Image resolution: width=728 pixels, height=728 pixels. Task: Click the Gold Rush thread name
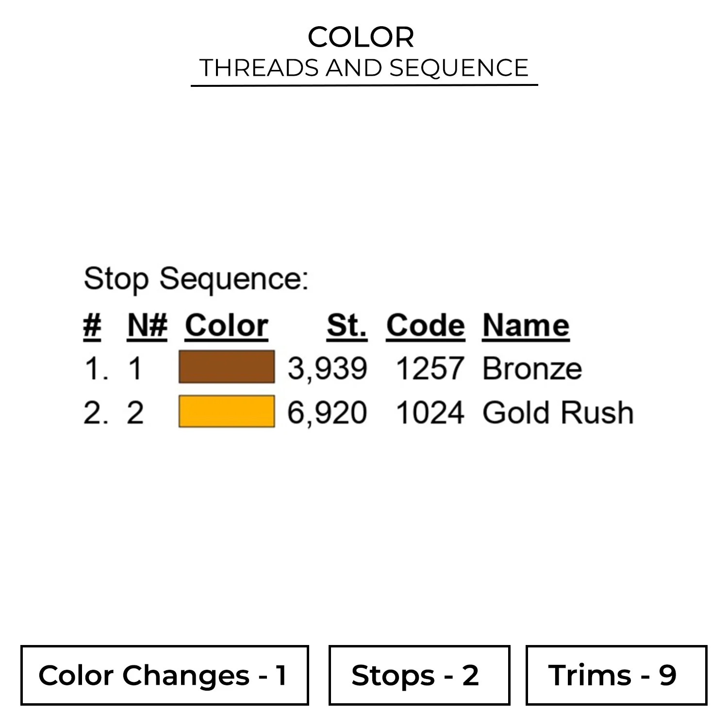[558, 413]
